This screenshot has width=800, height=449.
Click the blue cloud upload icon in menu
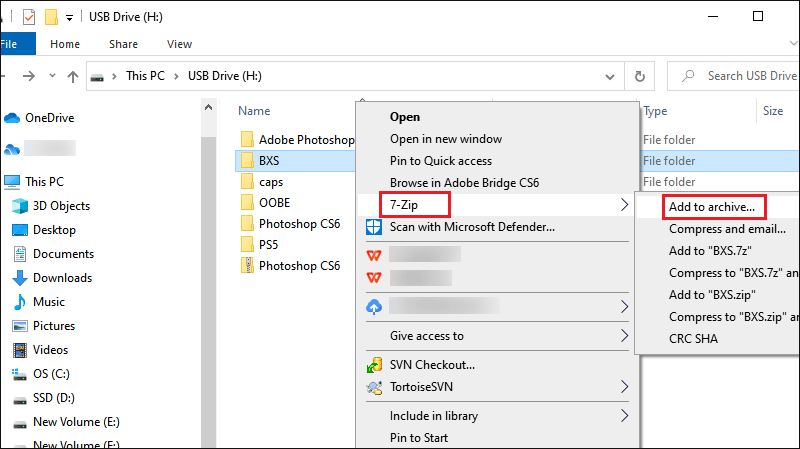click(374, 307)
